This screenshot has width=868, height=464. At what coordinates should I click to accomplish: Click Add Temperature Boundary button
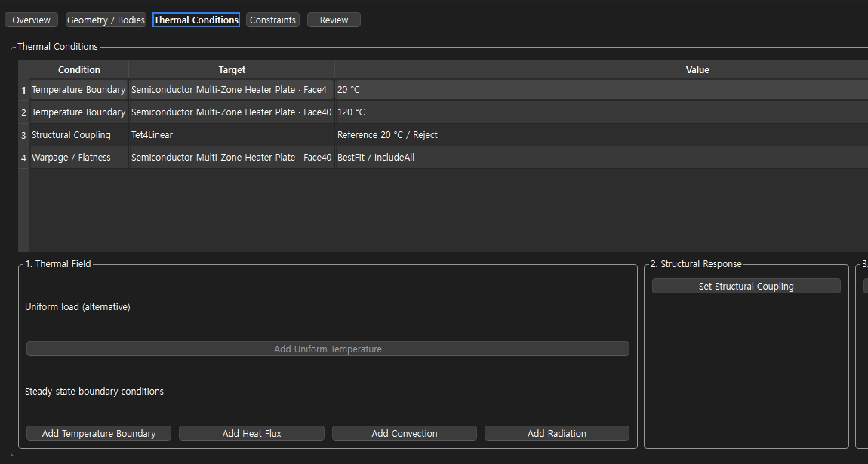point(99,433)
